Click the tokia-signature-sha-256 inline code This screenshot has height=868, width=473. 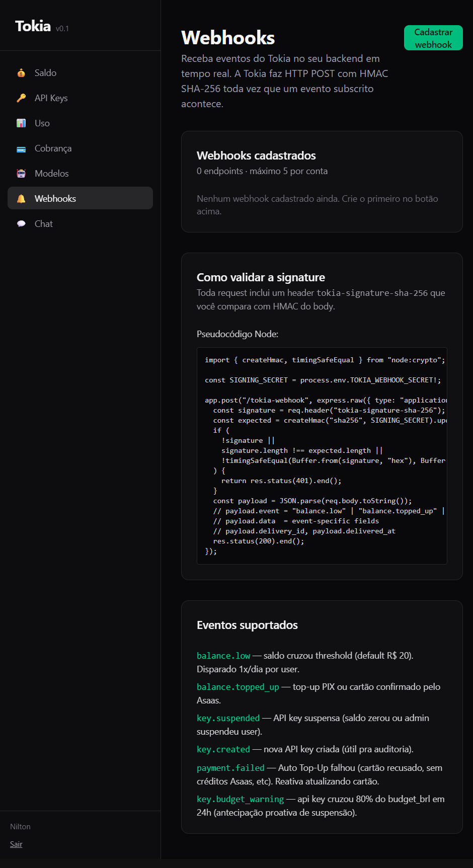click(372, 293)
